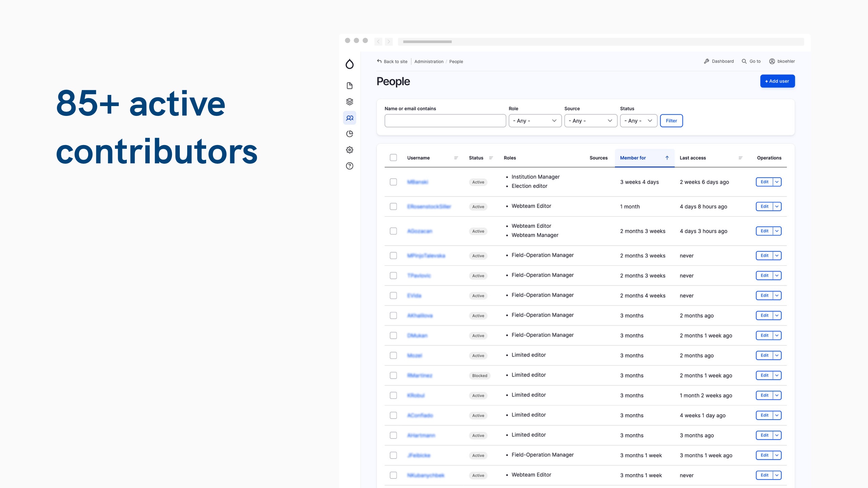Click Edit for row accessed 4 days 3 hours ago
The height and width of the screenshot is (488, 868).
click(x=765, y=231)
